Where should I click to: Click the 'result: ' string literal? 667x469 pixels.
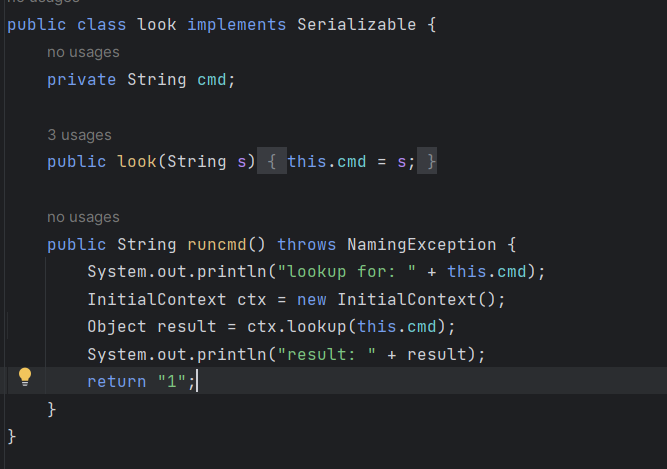coord(327,354)
